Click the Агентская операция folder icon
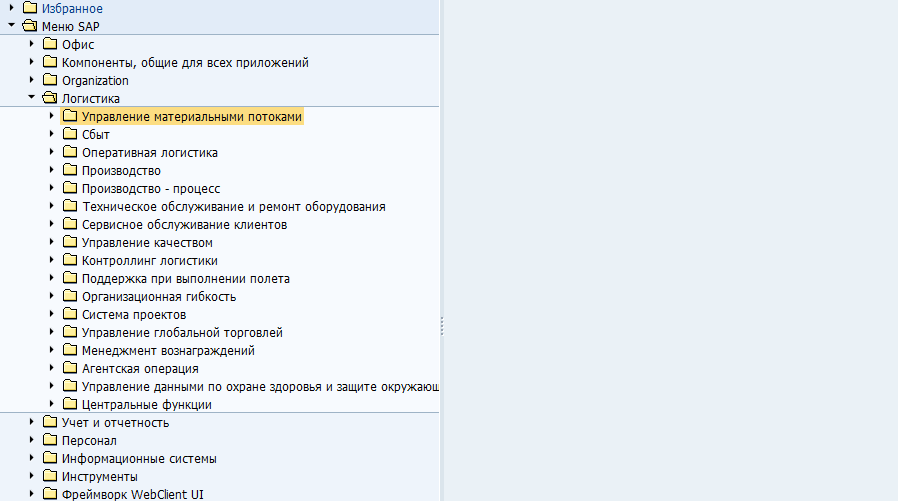The height and width of the screenshot is (501, 898). coord(70,368)
